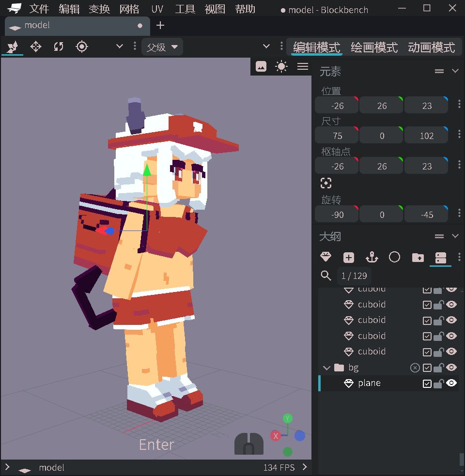Activate the Rotate tool
Viewport: 465px width, 476px height.
[x=59, y=47]
